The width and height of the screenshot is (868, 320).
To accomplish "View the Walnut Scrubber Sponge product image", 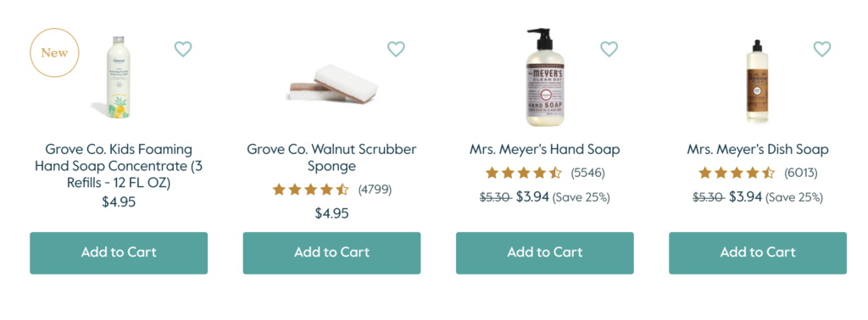I will (x=332, y=84).
